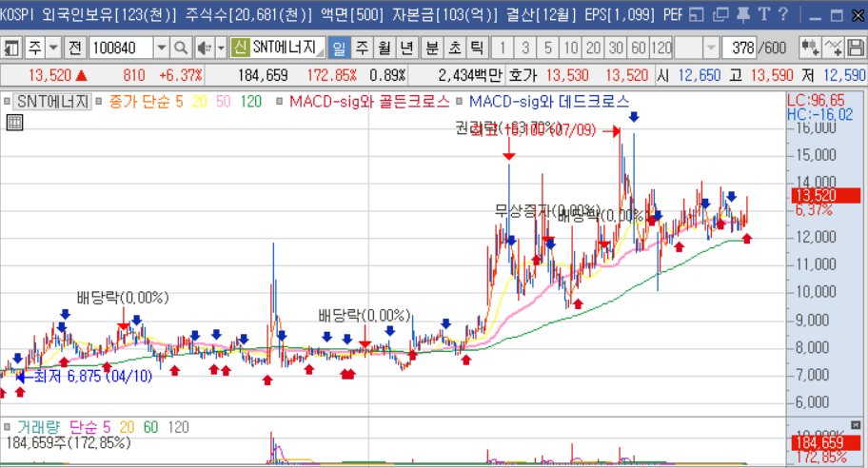Toggle the SNT에너지 price series checkbox
The height and width of the screenshot is (468, 868).
[x=9, y=100]
